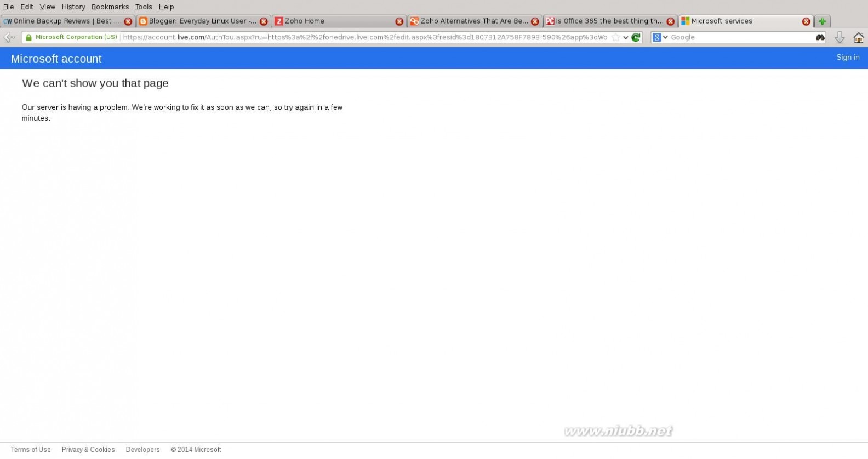Click the binoculars search icon
The width and height of the screenshot is (868, 459).
820,37
